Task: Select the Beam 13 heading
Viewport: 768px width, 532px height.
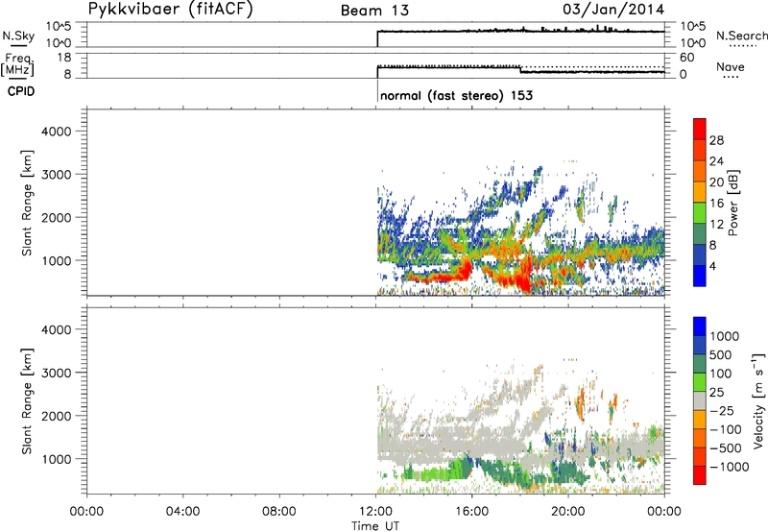Action: click(x=374, y=11)
